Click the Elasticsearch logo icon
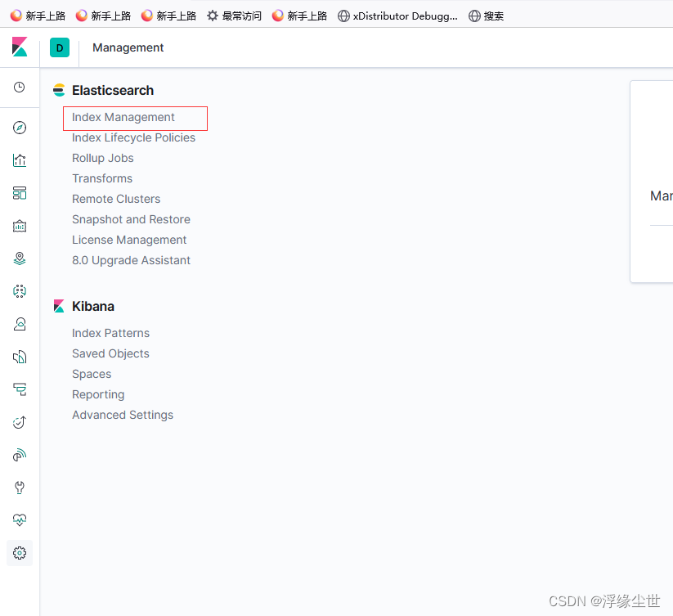The height and width of the screenshot is (616, 673). click(59, 90)
